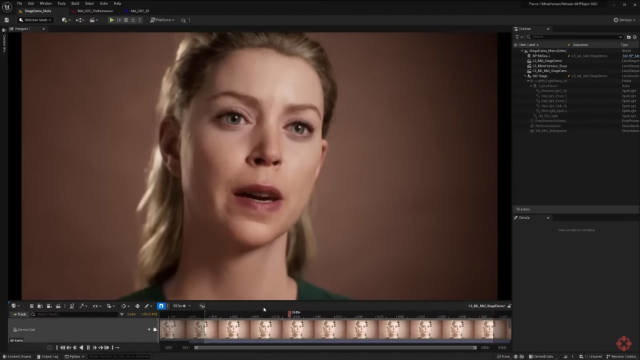640x360 pixels.
Task: Click the play reverse button in Sequencer
Action: 81,348
